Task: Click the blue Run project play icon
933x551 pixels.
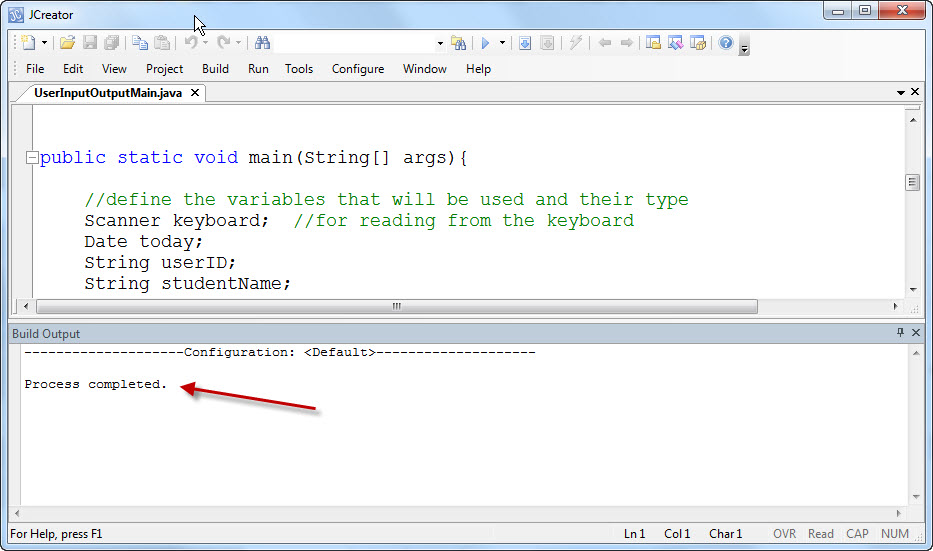Action: pos(486,43)
